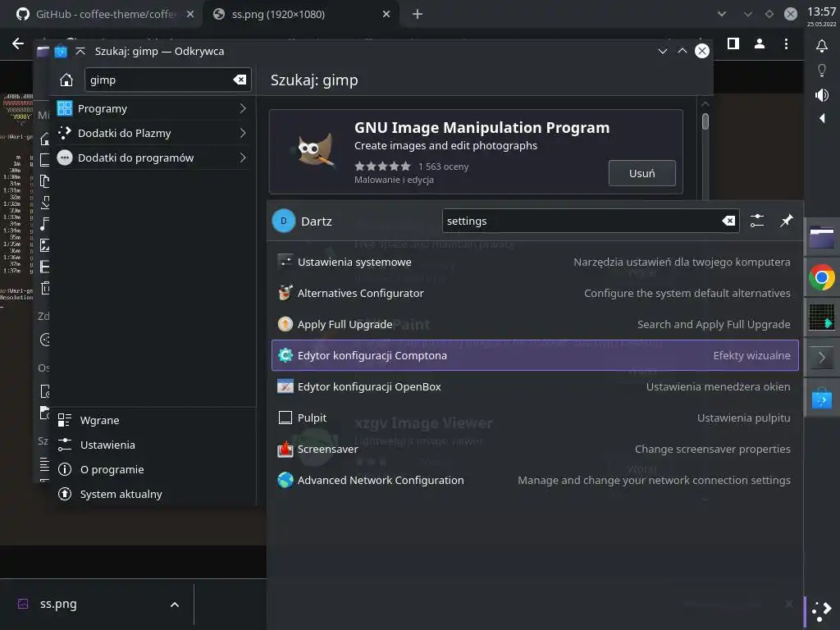Screen dimensions: 840x630
Task: Click the home icon in Discover sidebar
Action: (66, 80)
